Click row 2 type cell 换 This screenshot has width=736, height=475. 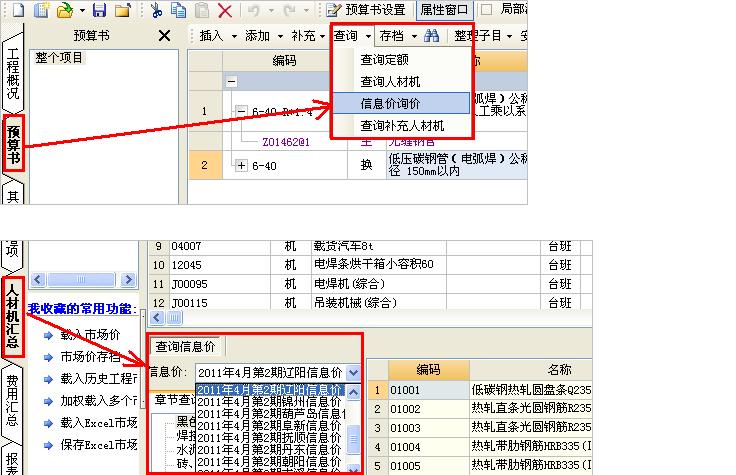click(367, 165)
